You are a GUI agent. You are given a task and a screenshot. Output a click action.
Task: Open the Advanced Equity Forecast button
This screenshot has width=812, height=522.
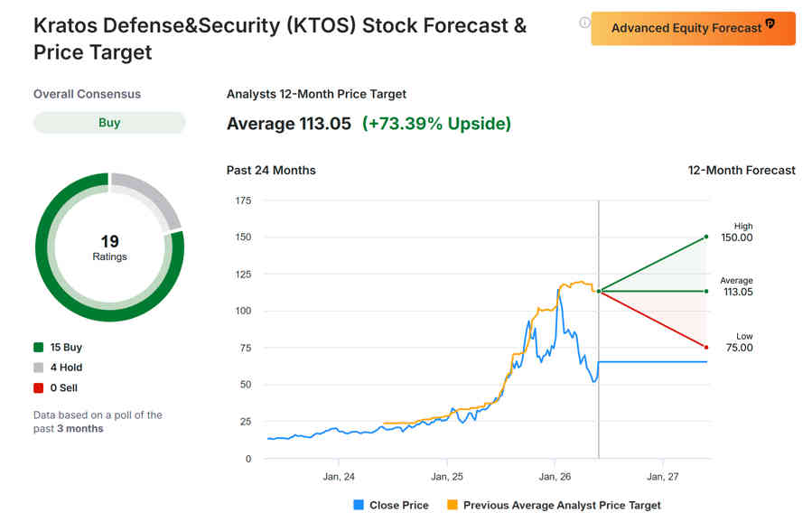(x=693, y=29)
